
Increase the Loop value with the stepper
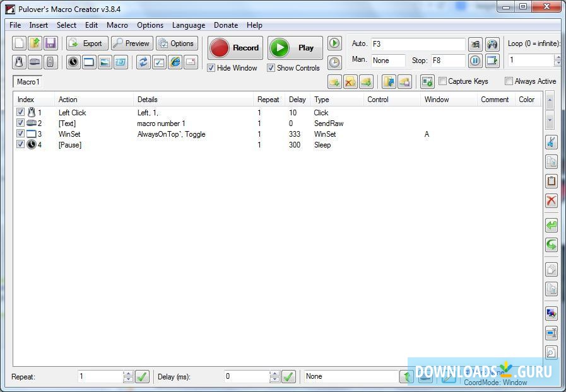tap(557, 57)
